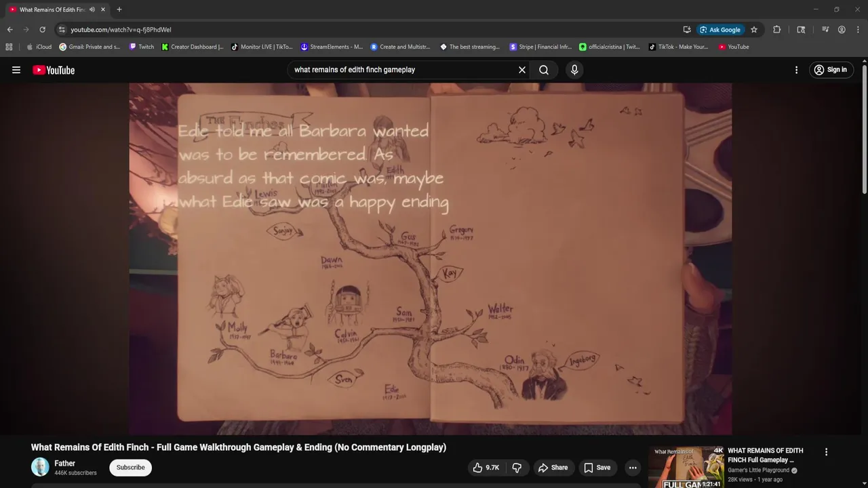
Task: Start voice search with the microphone
Action: [x=574, y=70]
